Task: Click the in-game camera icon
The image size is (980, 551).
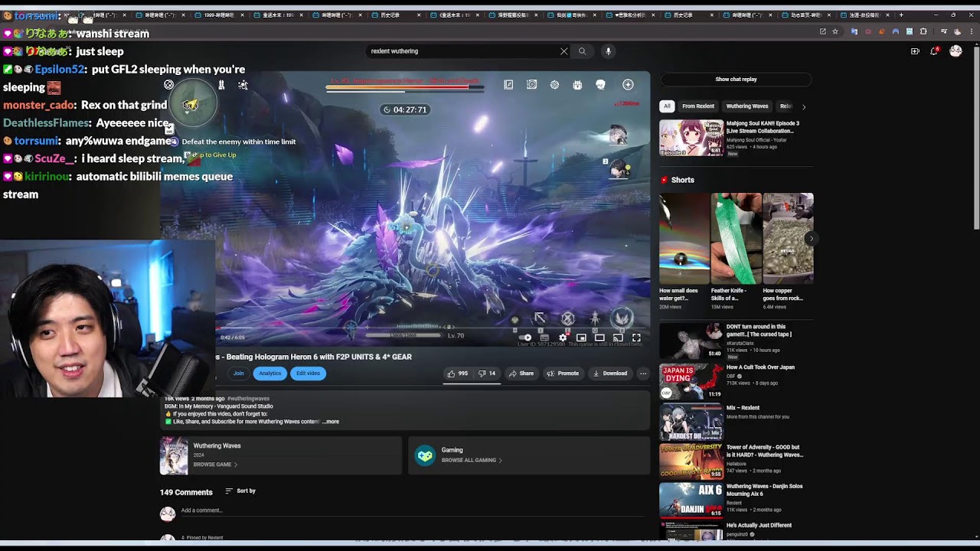Action: coord(531,85)
